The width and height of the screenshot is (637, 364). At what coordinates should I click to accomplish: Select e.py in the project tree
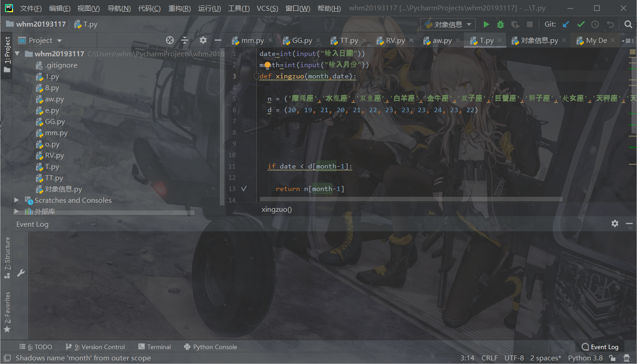point(52,110)
